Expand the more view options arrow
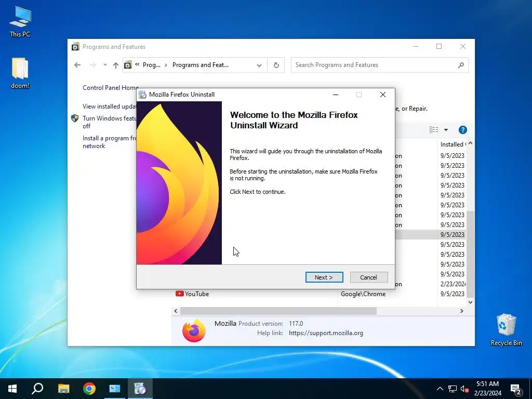532x399 pixels. 446,129
